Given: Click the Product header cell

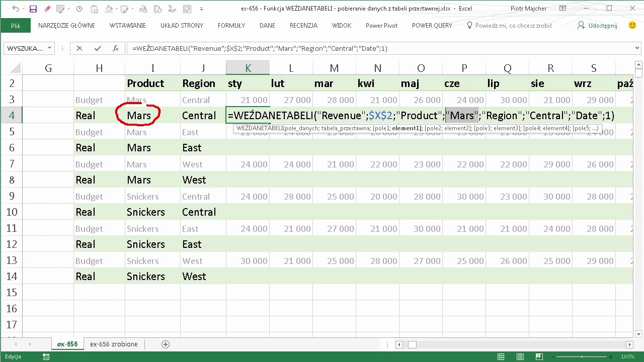Looking at the screenshot, I should (x=153, y=83).
